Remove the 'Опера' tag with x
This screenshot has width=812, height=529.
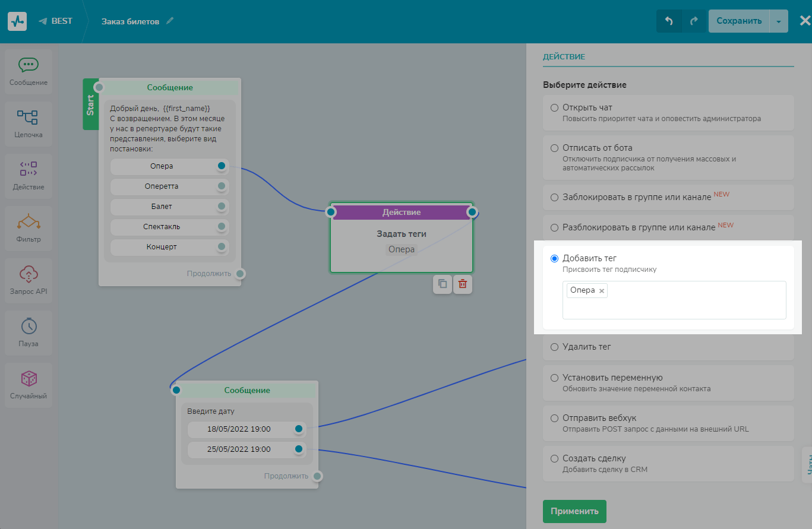602,291
